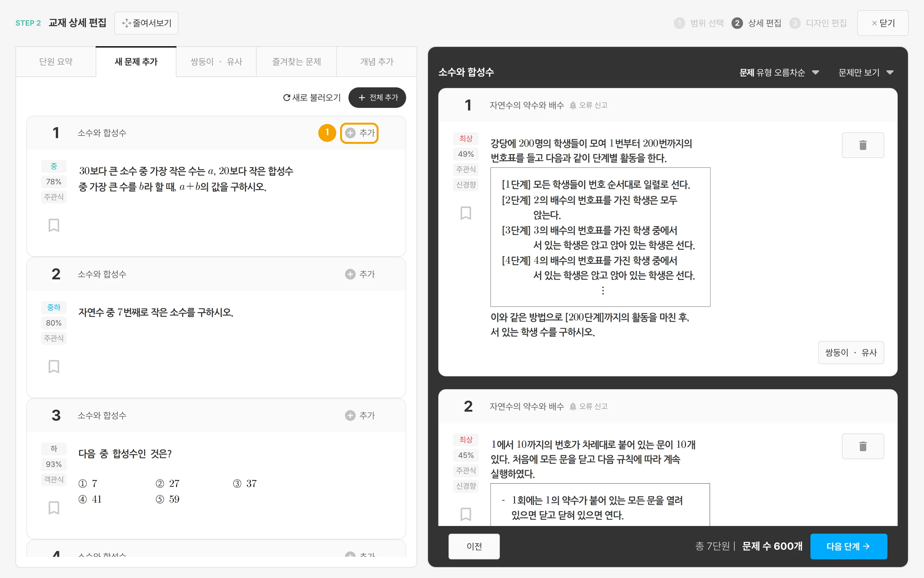
Task: Click the 전체 추가 add-all button
Action: (377, 98)
